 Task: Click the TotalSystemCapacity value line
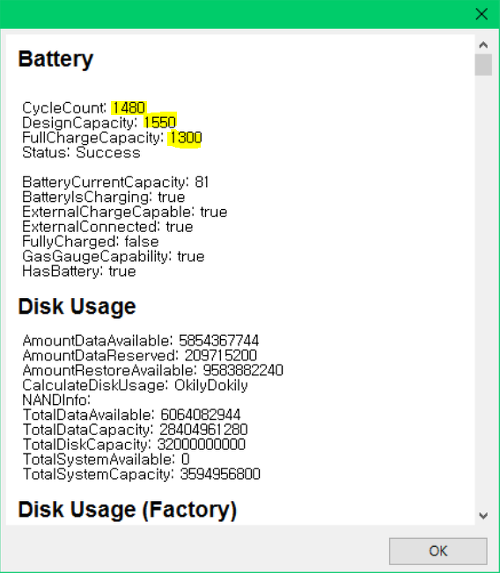[141, 474]
